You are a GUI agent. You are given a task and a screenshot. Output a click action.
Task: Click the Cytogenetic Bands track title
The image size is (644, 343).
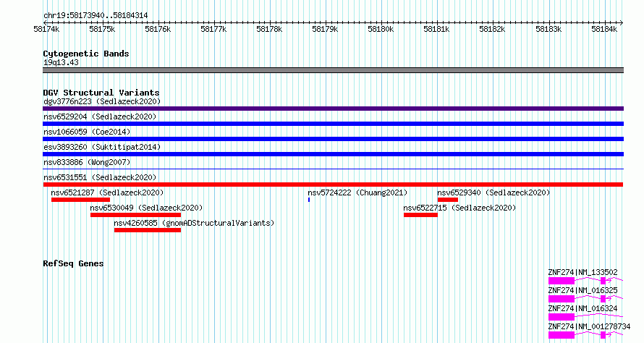tap(86, 54)
